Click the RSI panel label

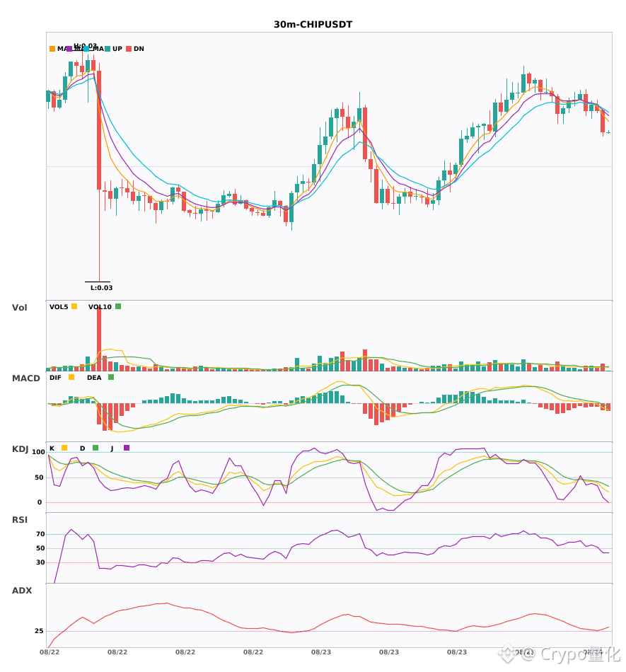[20, 520]
